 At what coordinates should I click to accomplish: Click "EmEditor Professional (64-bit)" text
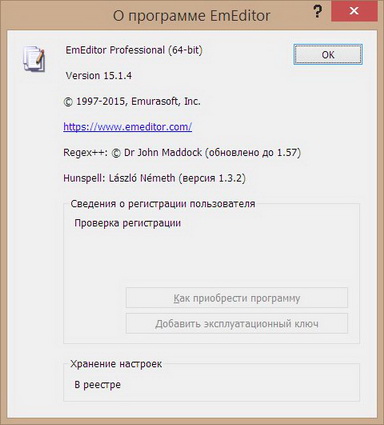134,50
